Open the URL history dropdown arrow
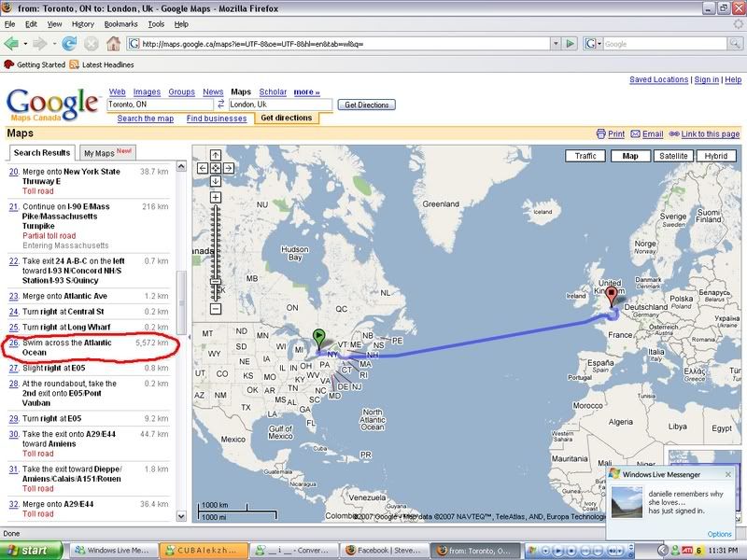The height and width of the screenshot is (560, 747). click(x=556, y=44)
